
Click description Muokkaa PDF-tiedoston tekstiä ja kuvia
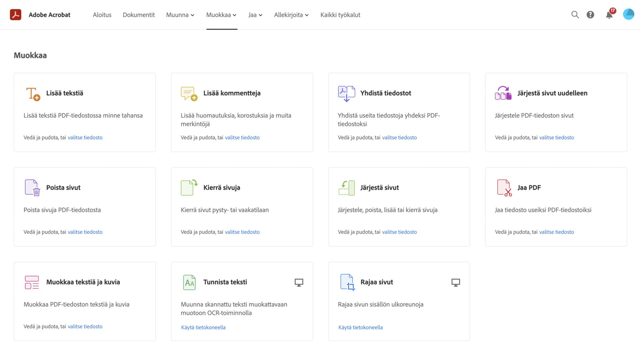[76, 304]
